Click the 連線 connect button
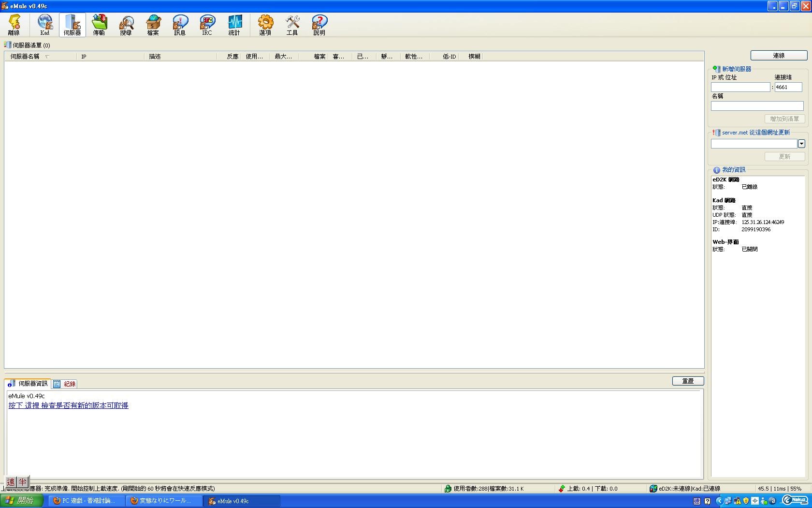This screenshot has width=812, height=508. click(x=779, y=56)
